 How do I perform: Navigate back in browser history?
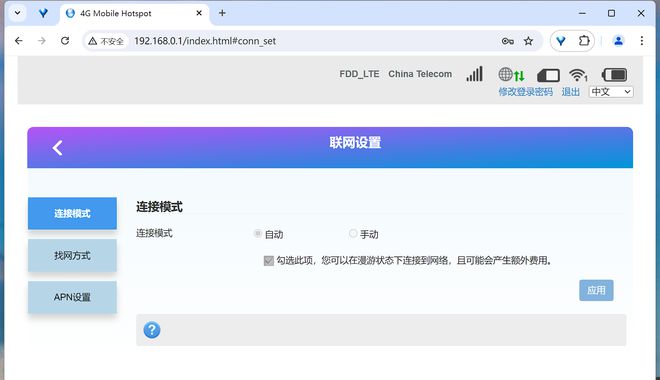[x=19, y=41]
